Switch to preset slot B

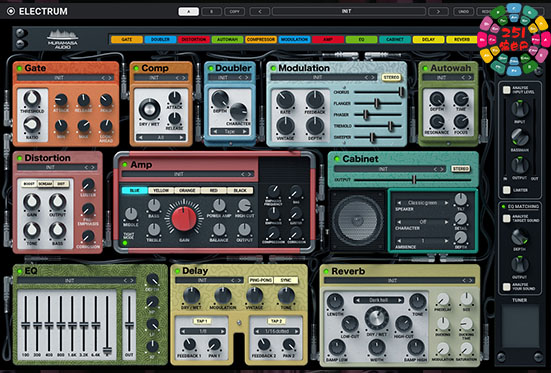pos(212,12)
